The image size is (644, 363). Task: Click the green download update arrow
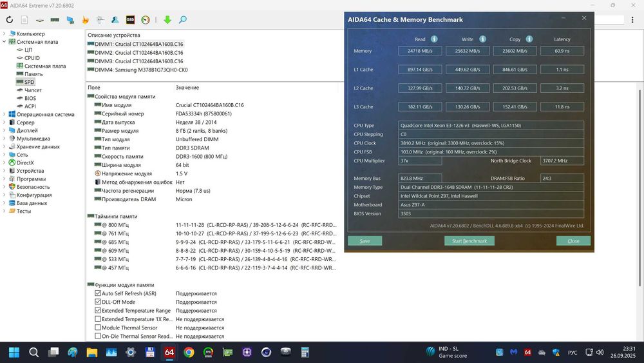167,20
